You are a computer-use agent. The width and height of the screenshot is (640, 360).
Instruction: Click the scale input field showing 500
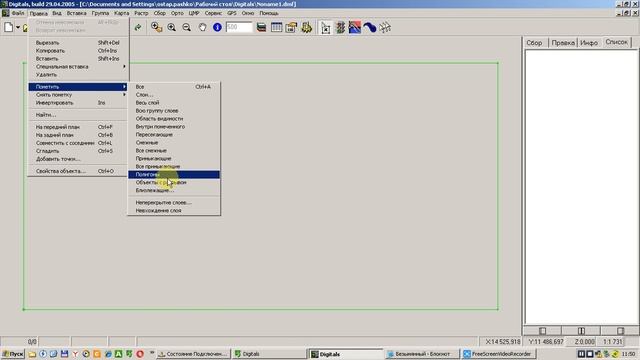[x=239, y=27]
